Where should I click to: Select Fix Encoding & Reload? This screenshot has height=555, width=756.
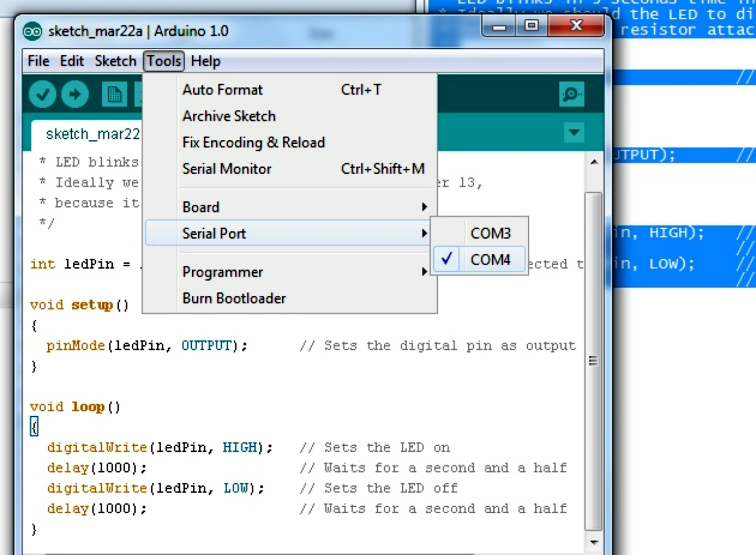pos(290,143)
